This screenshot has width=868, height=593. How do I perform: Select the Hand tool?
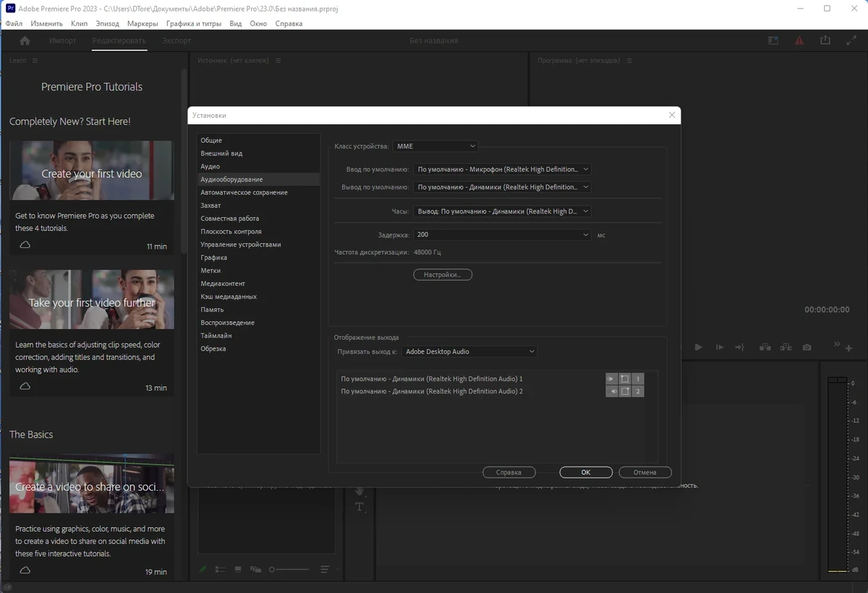point(359,491)
